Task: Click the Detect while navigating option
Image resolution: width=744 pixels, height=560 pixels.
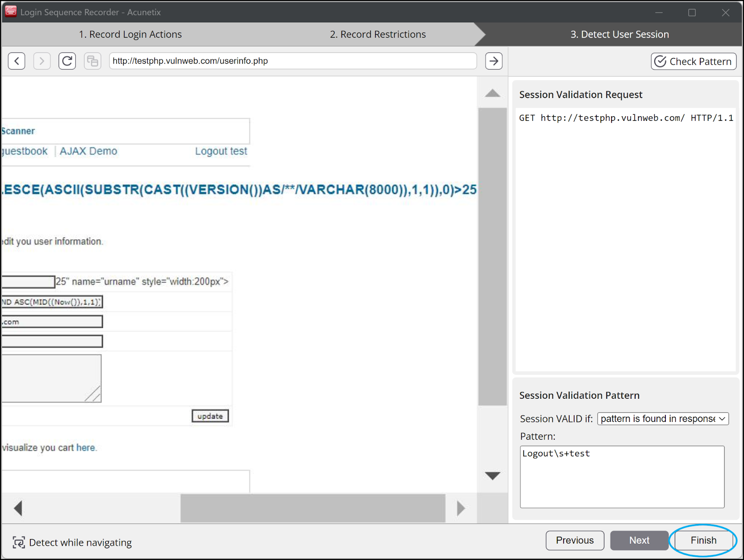Action: (72, 542)
